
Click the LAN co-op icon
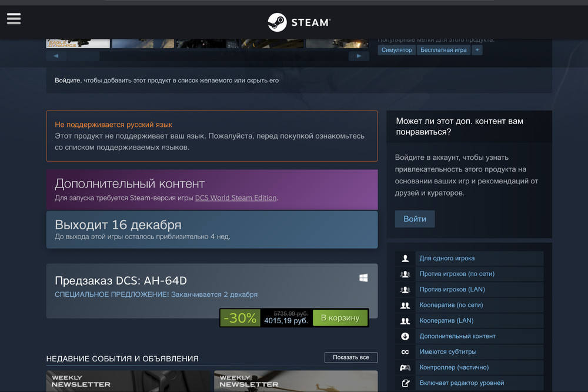405,321
